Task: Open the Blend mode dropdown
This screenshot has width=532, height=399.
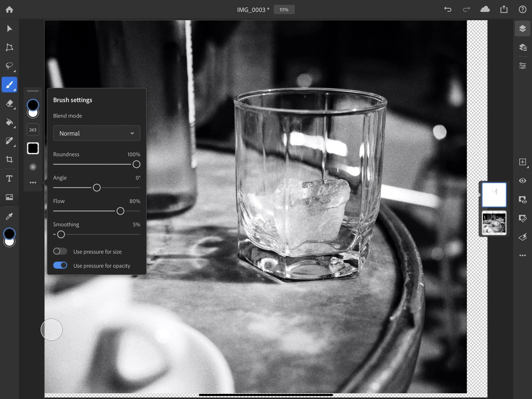Action: coord(97,133)
